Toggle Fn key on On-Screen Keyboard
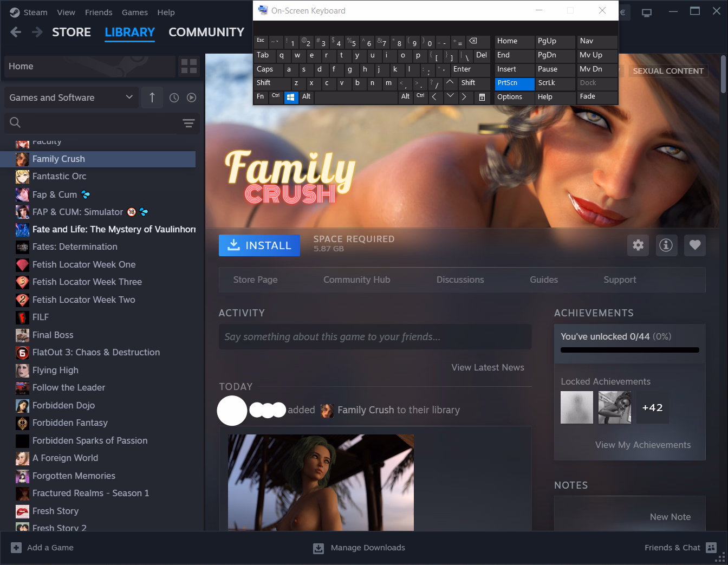 point(261,97)
